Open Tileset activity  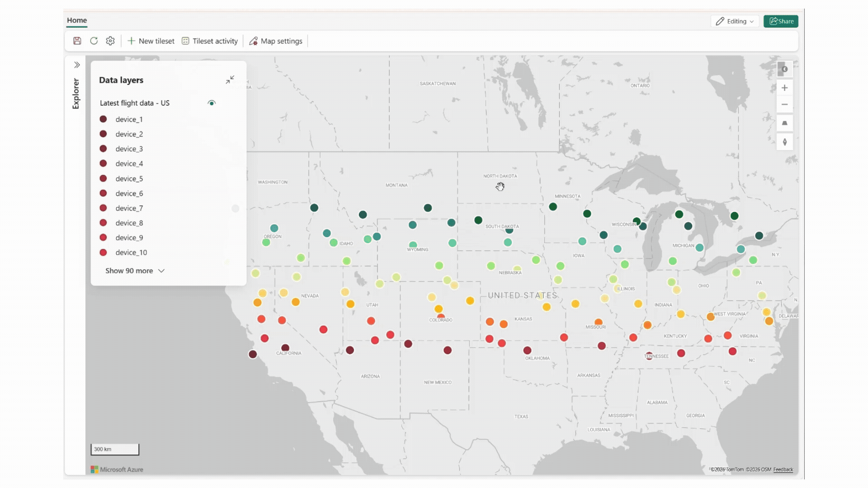(209, 41)
